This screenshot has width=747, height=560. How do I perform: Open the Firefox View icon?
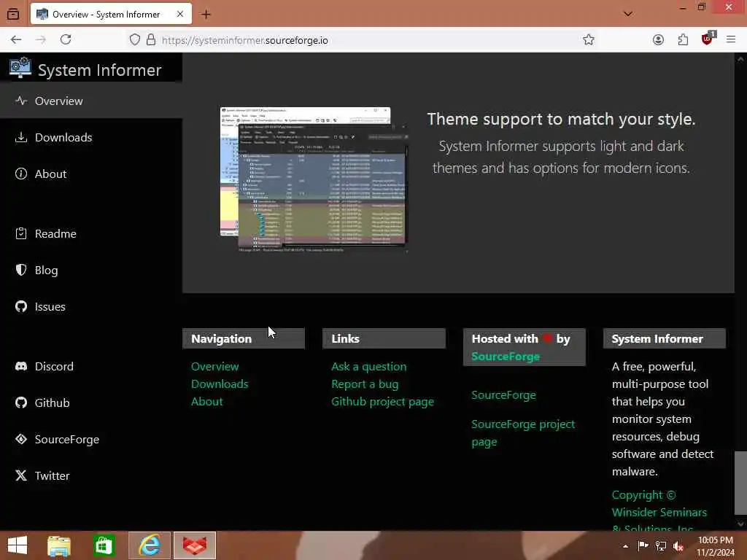pos(13,14)
